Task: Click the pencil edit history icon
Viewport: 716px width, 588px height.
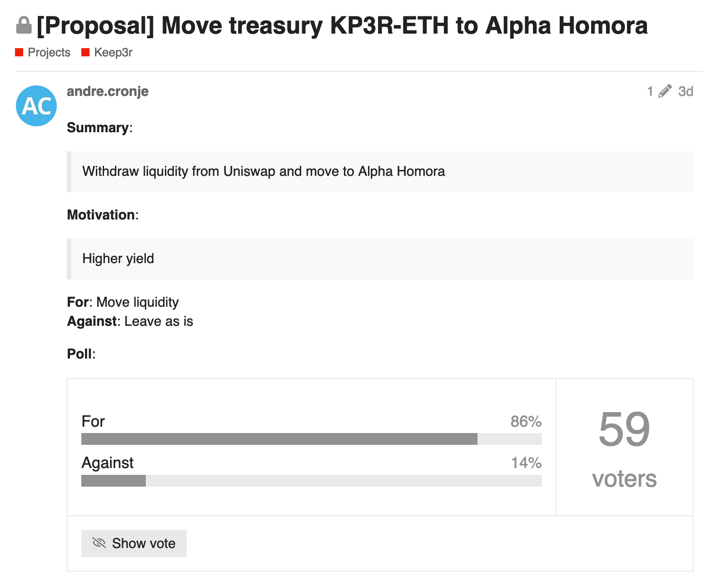Action: pos(665,91)
